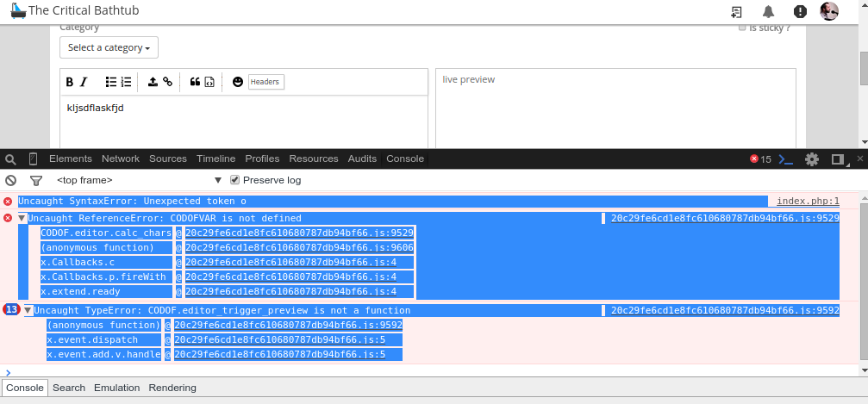The height and width of the screenshot is (404, 868).
Task: Clear the console log icon
Action: [x=10, y=180]
